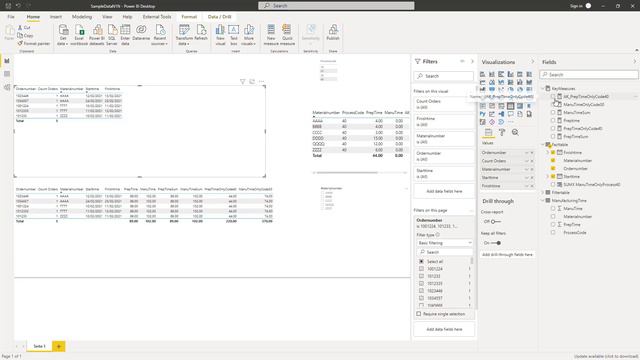Publish the report
This screenshot has width=640, height=360.
(333, 33)
